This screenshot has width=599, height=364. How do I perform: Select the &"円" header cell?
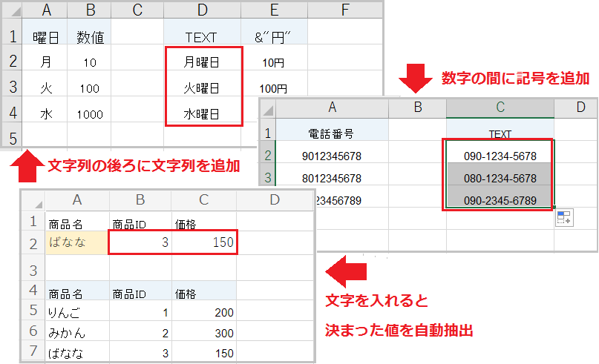[274, 37]
